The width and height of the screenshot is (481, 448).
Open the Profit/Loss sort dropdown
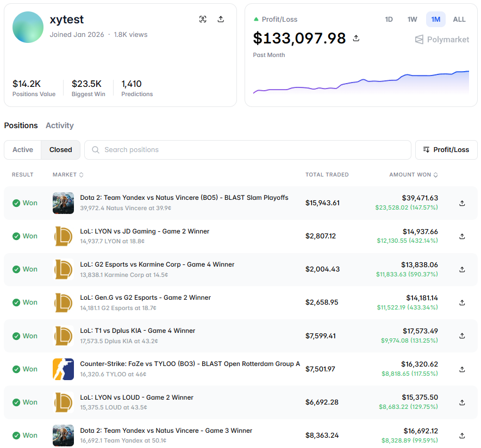point(446,150)
